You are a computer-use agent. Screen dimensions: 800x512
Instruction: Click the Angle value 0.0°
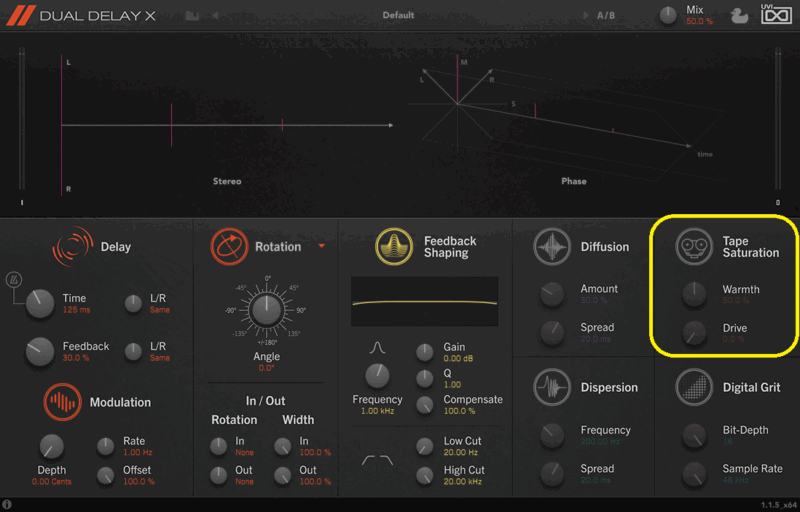click(266, 368)
